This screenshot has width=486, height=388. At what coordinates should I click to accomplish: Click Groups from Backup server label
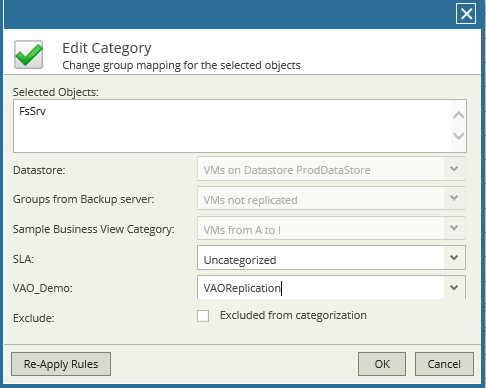coord(84,199)
